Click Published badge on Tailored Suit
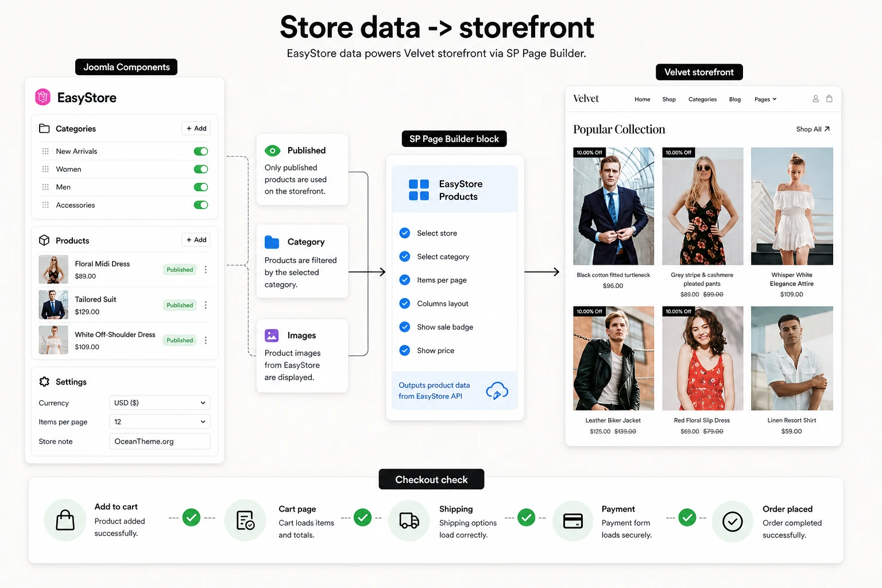Image resolution: width=882 pixels, height=588 pixels. click(x=180, y=305)
